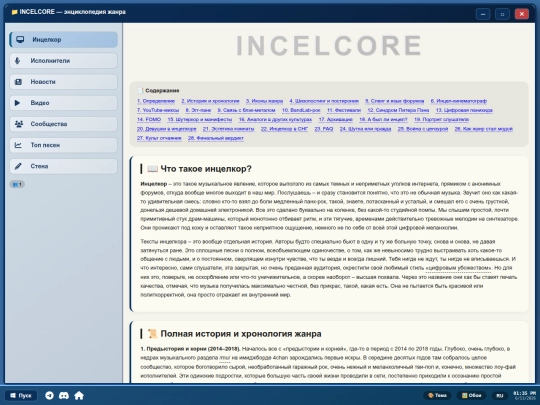The height and width of the screenshot is (405, 540).
Task: Jump to 27. Культ отчаяния link
Action: click(x=159, y=138)
